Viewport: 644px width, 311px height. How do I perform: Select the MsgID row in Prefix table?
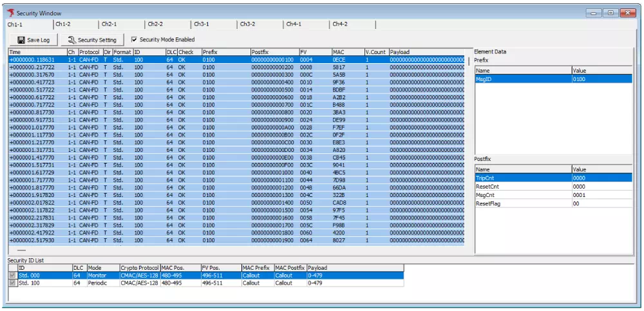point(484,79)
